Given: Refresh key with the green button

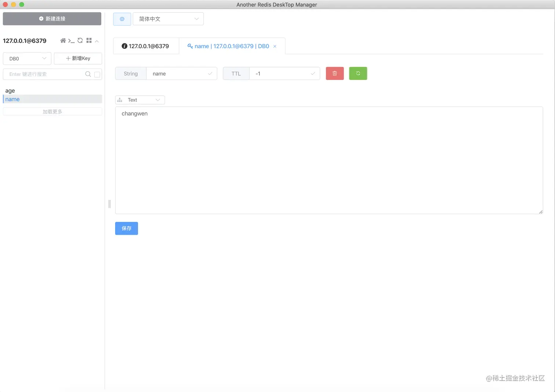Looking at the screenshot, I should pos(358,73).
